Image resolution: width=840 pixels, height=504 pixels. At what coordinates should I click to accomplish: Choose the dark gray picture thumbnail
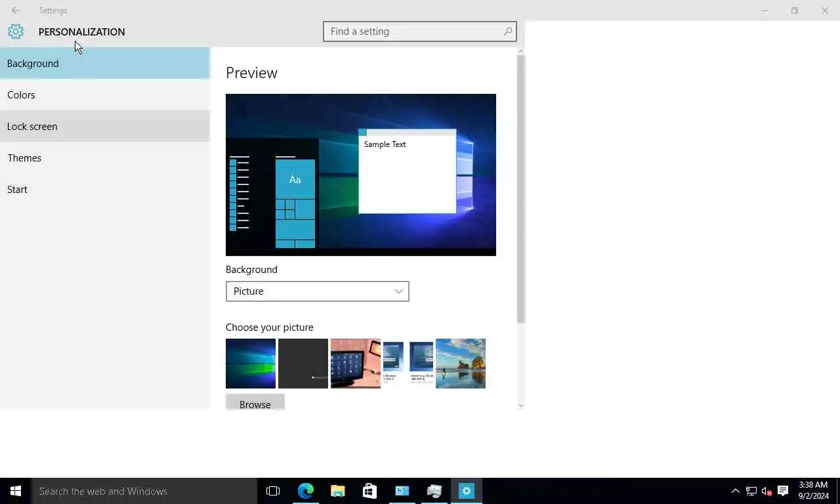[x=303, y=364]
